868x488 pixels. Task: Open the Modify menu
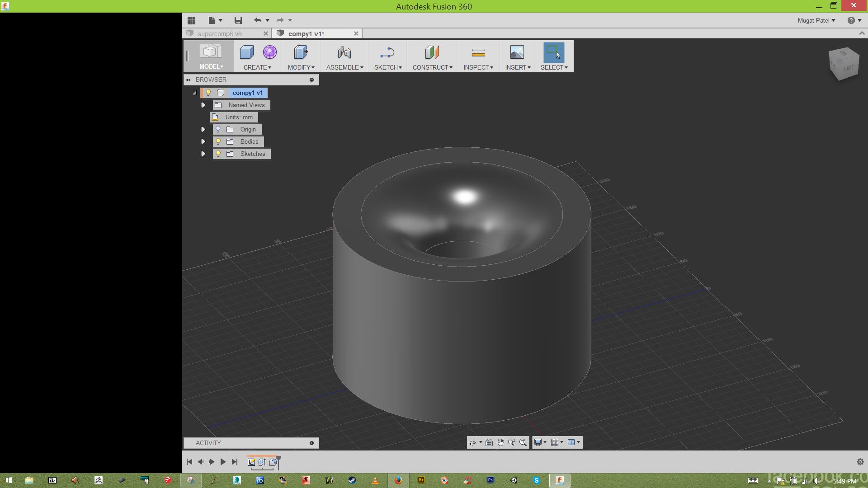click(301, 56)
